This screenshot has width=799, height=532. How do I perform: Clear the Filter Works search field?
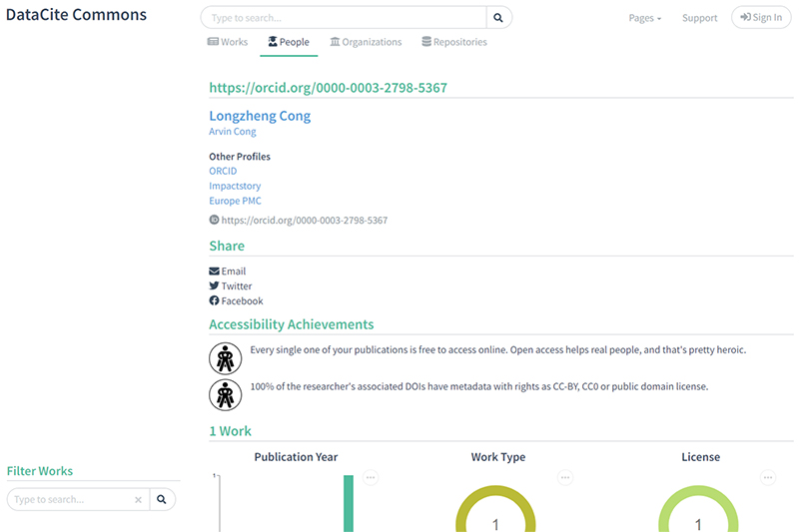138,499
